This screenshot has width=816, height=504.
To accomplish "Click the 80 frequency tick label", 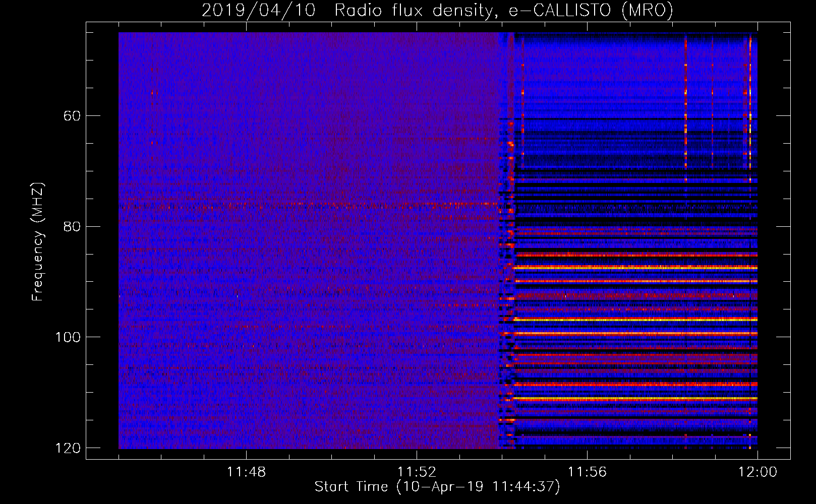I will click(72, 226).
